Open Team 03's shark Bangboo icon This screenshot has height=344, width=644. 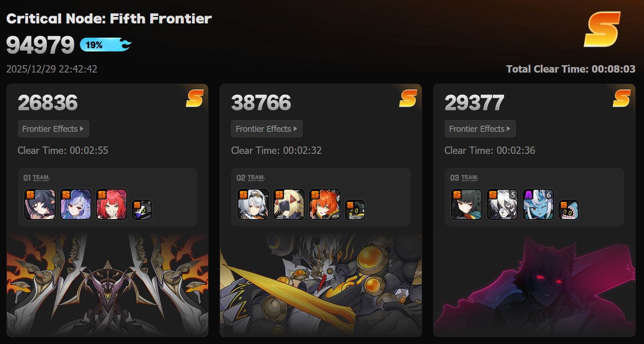click(569, 210)
